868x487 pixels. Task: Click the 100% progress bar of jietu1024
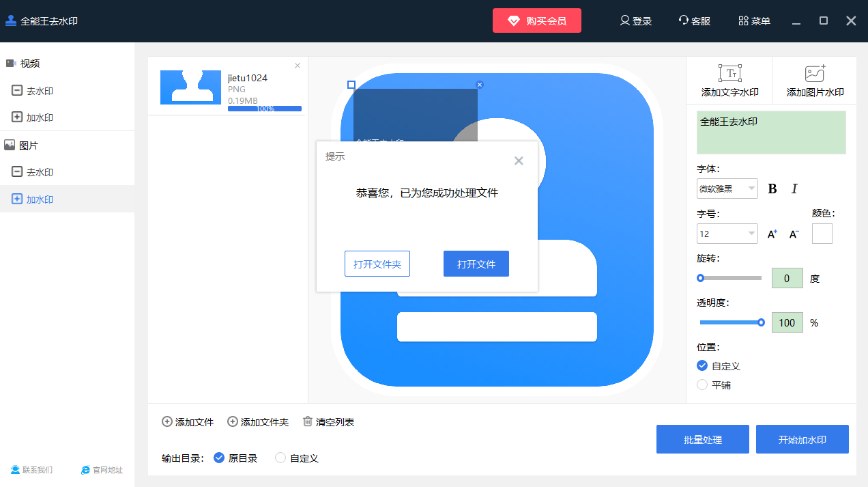(x=265, y=109)
